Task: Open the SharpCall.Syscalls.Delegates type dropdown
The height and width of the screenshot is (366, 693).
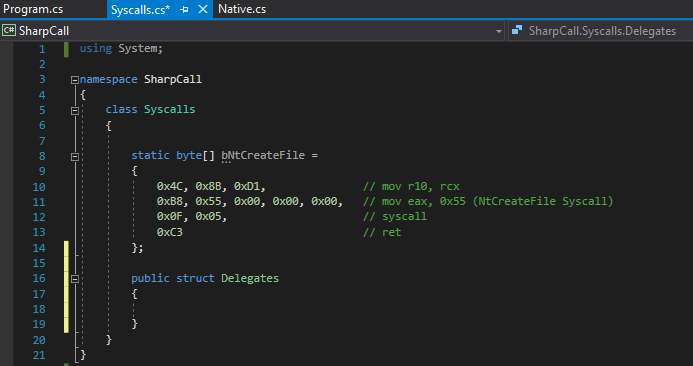Action: pyautogui.click(x=601, y=31)
